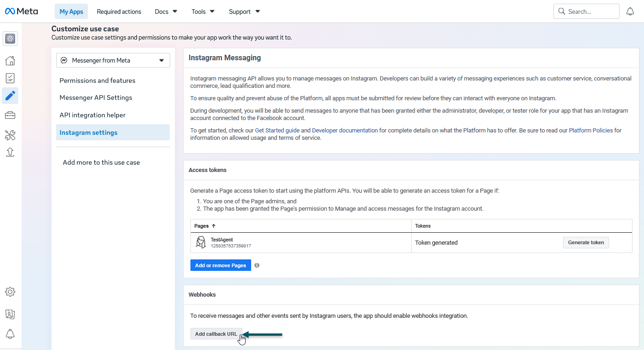Open the gear settings icon
Screen dimensions: 644x350
(10, 292)
